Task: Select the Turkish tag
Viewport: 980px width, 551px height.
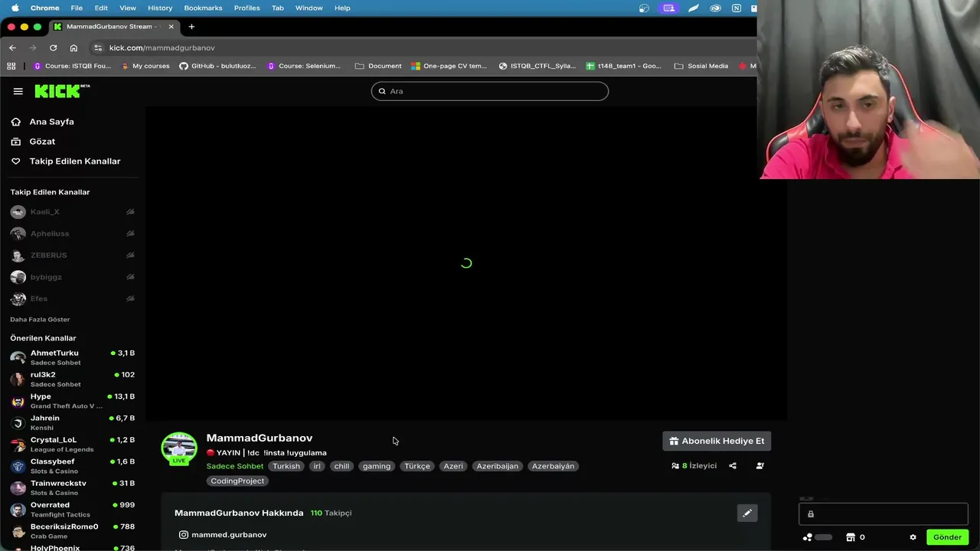Action: 286,466
